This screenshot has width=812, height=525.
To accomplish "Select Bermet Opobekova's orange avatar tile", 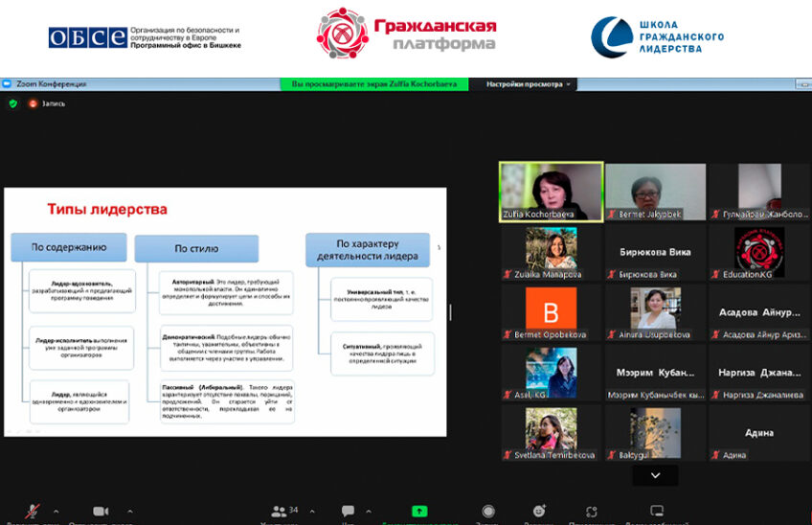I will [x=551, y=313].
